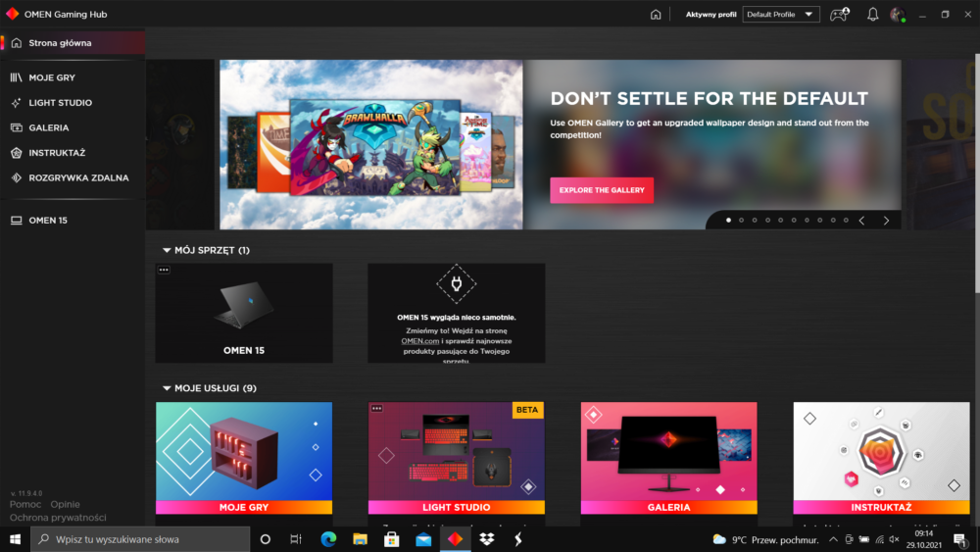Select the third carousel dot
Screen dimensions: 980x552
[x=755, y=220]
